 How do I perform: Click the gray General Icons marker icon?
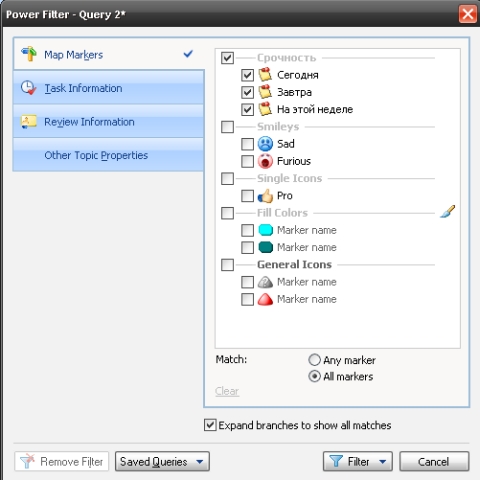point(265,282)
